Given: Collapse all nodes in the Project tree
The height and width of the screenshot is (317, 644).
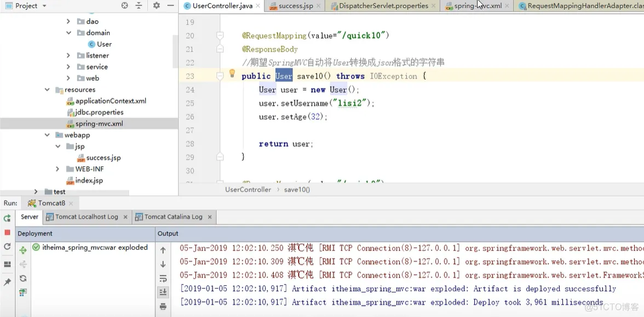Looking at the screenshot, I should click(x=139, y=5).
